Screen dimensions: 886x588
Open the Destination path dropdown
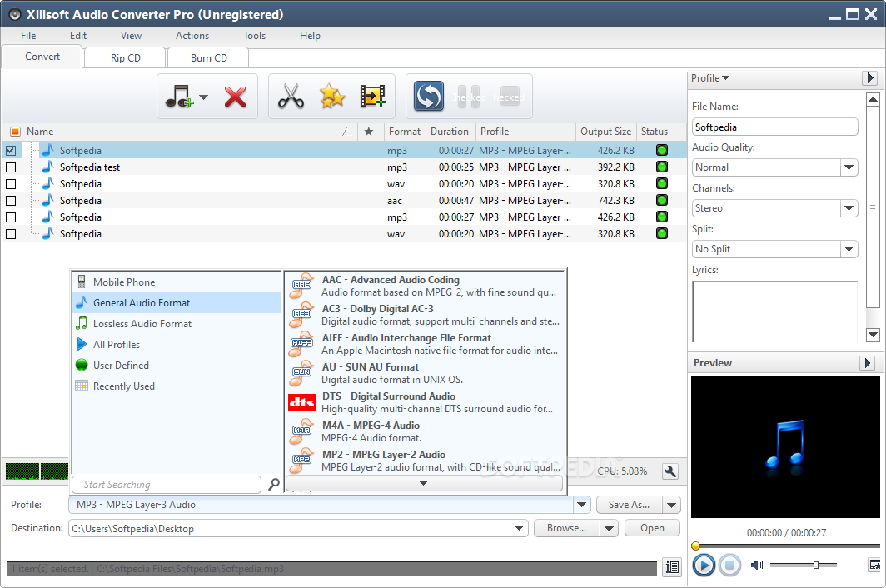click(520, 528)
